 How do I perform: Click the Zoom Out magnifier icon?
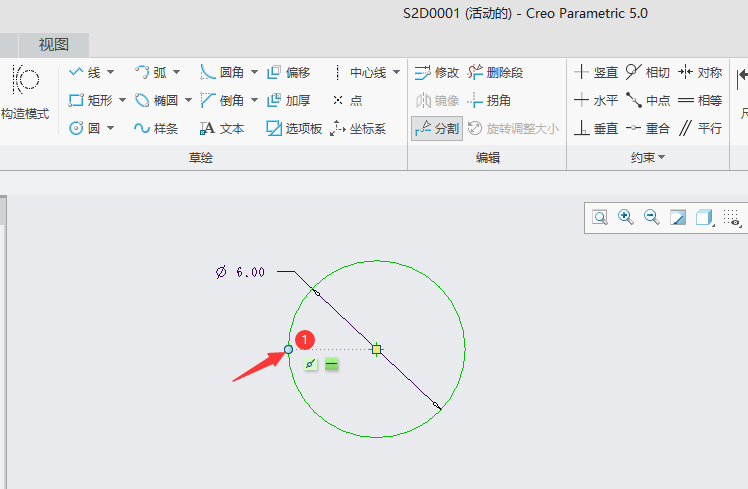652,218
